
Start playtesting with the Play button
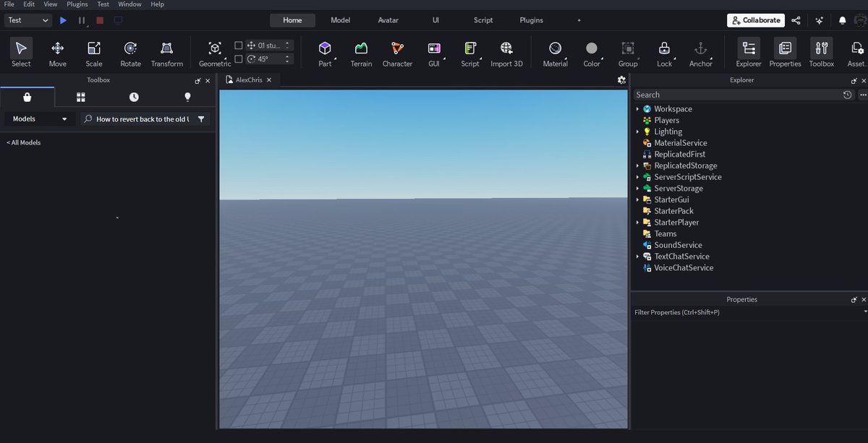62,20
